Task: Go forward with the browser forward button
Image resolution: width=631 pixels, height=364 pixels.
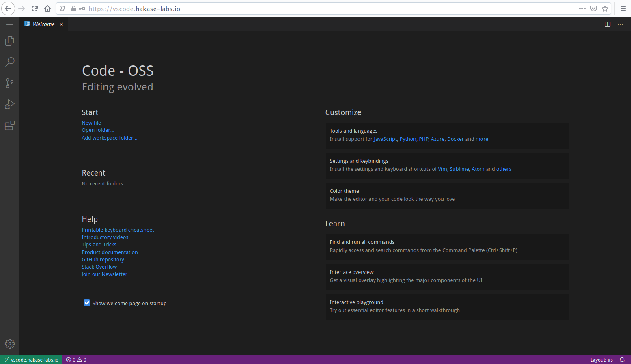Action: (x=22, y=9)
